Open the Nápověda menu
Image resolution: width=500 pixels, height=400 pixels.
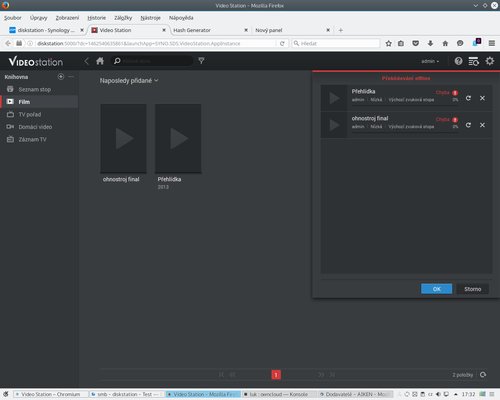click(181, 18)
